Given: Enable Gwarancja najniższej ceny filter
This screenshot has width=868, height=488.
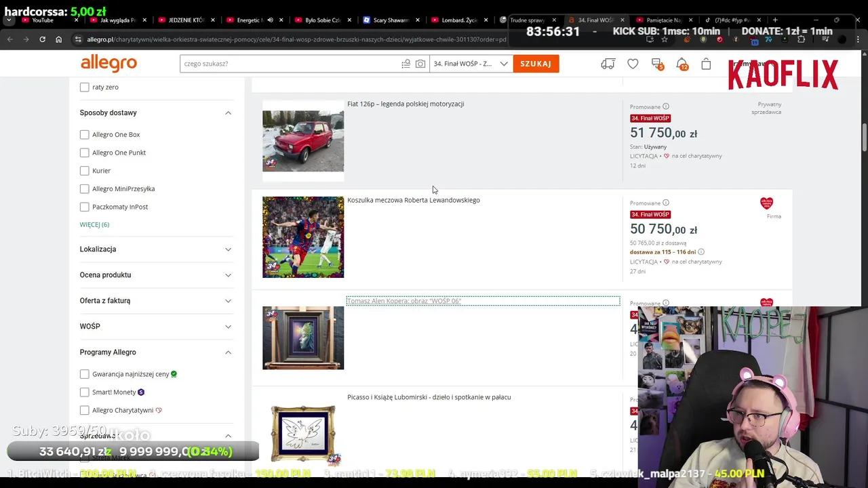Looking at the screenshot, I should coord(84,374).
